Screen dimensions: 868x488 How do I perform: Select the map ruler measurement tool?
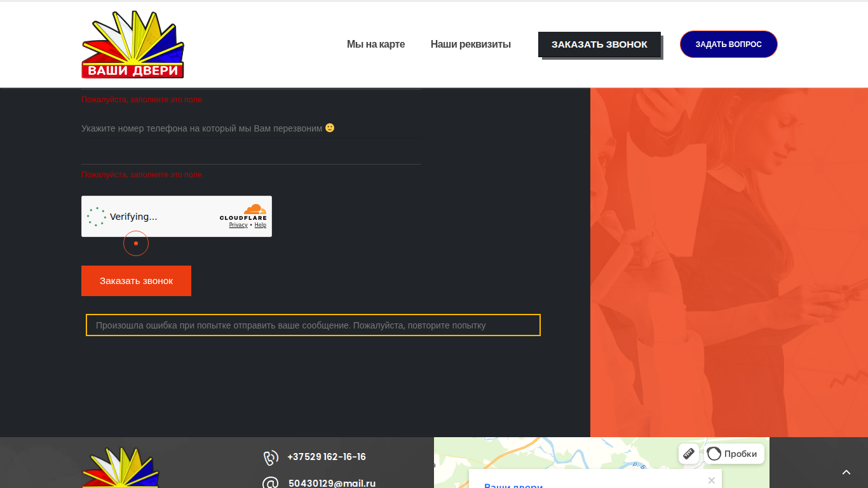tap(689, 454)
